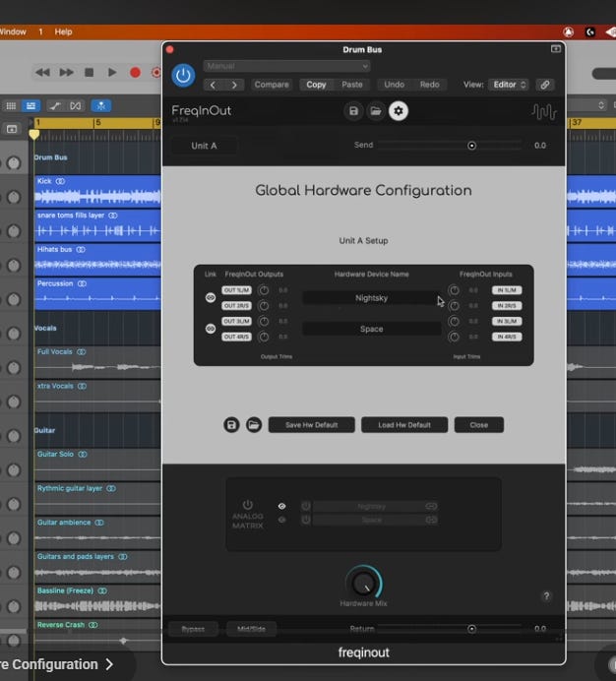Select the Unit A tab
Viewport: 616px width, 681px height.
(x=204, y=146)
